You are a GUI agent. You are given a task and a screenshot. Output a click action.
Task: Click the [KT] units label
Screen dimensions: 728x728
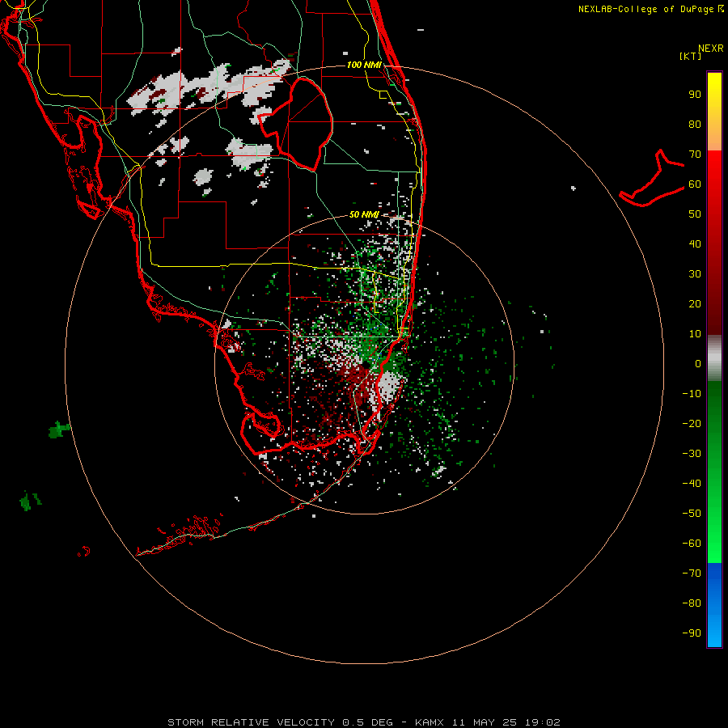(691, 56)
